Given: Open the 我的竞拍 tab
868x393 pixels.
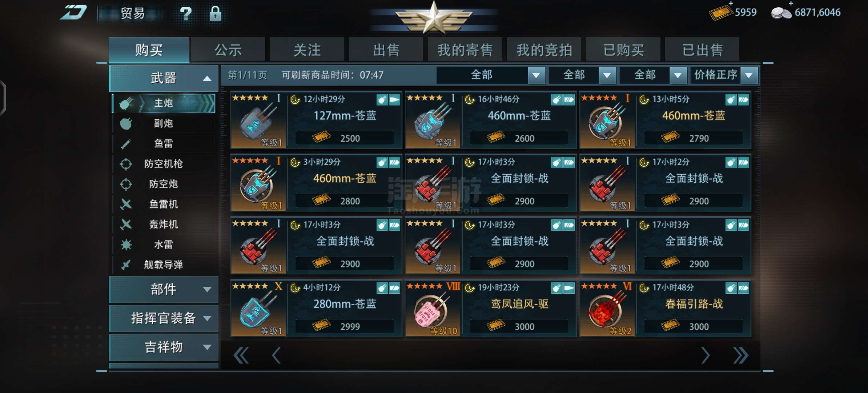Looking at the screenshot, I should 544,49.
